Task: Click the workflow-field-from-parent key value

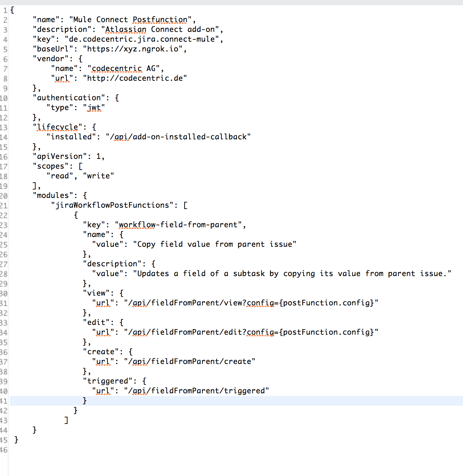Action: pos(178,225)
